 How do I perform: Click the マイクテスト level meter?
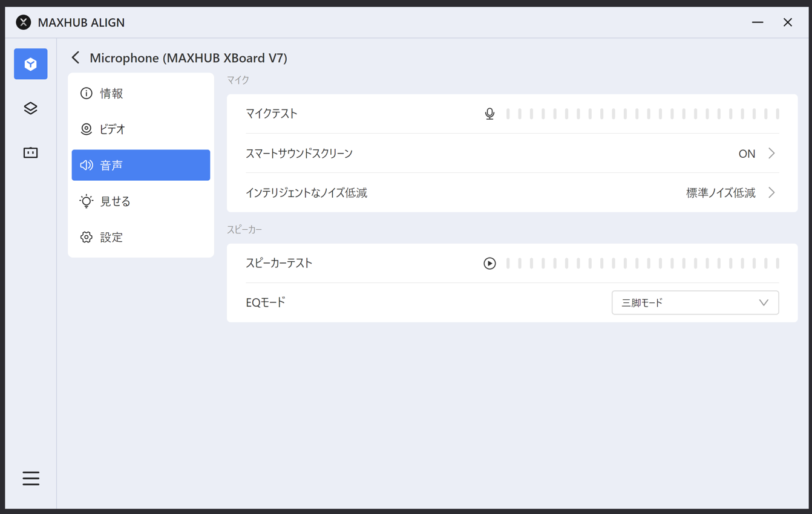[x=643, y=114]
